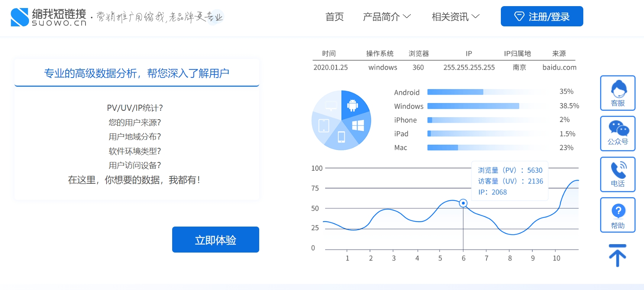Click the Windows logo in pie chart
This screenshot has width=644, height=290.
358,125
